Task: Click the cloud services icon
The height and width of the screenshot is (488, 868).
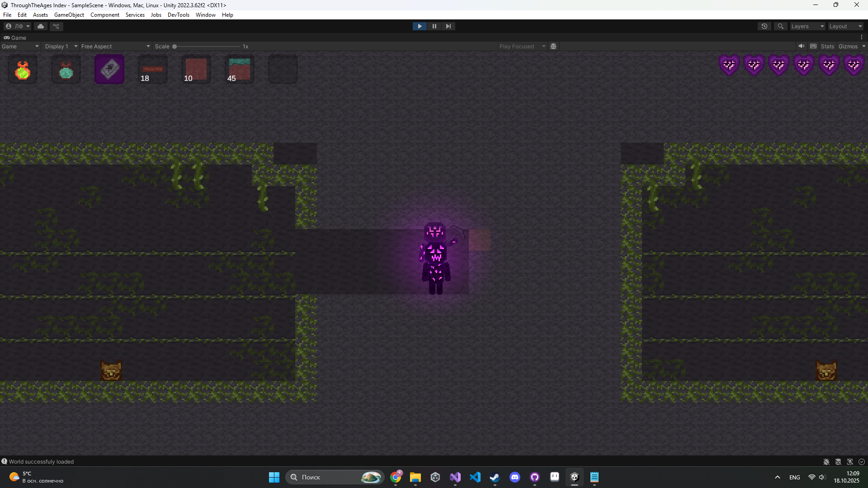Action: (x=41, y=26)
